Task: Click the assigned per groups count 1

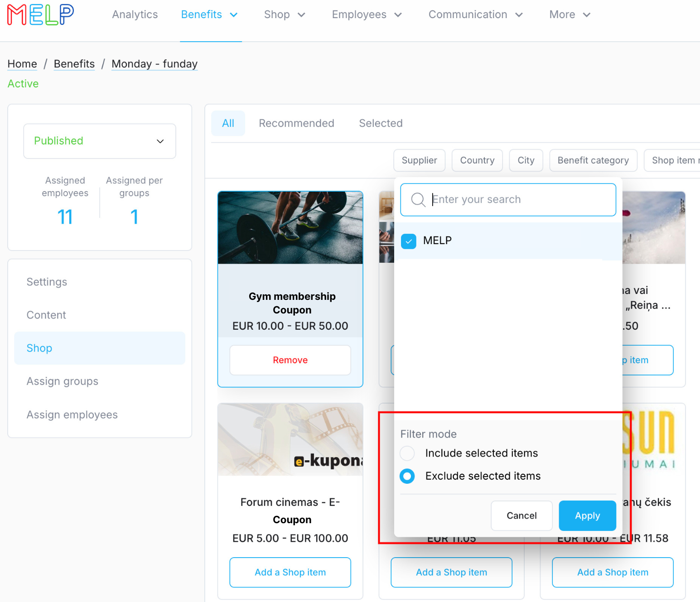Action: 134,217
